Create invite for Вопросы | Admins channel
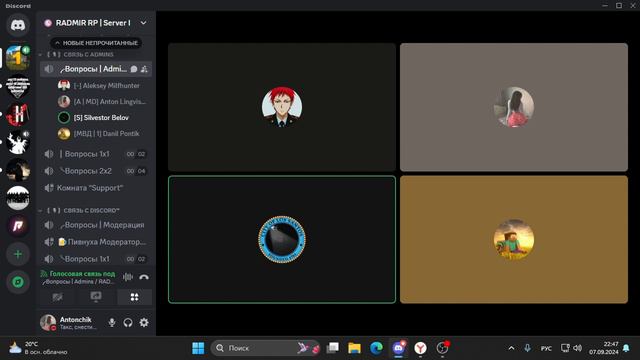 point(144,69)
